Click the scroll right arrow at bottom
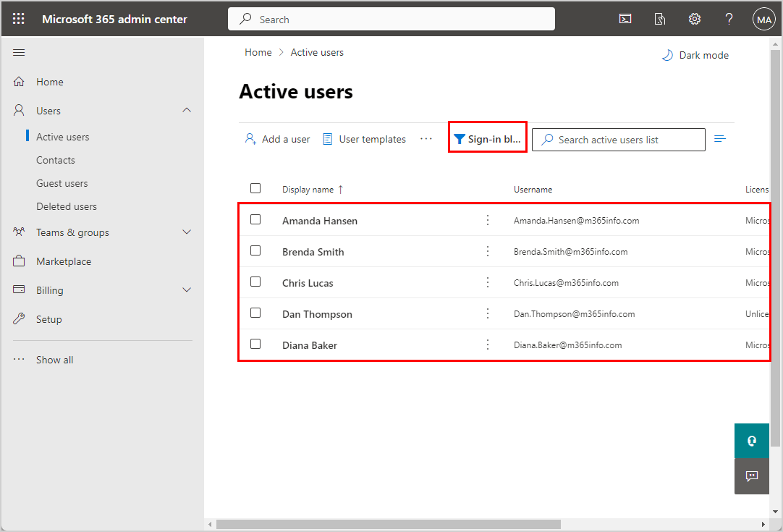Viewport: 783px width, 532px height. 763,524
